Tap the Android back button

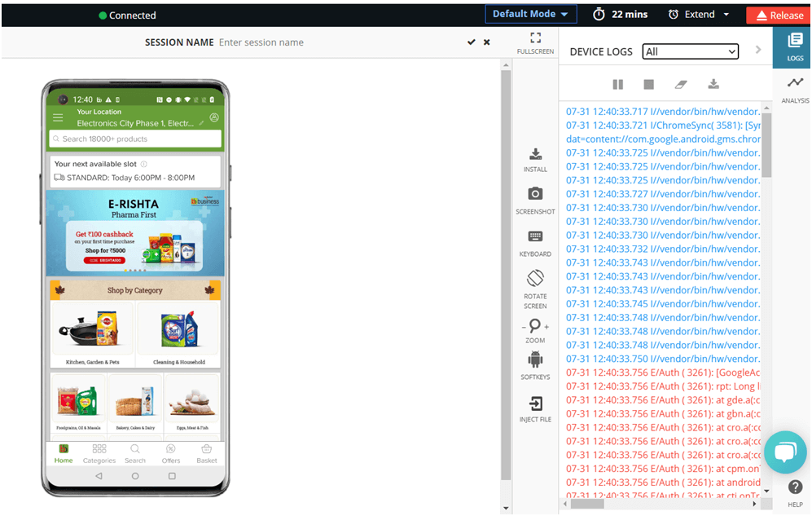click(99, 475)
